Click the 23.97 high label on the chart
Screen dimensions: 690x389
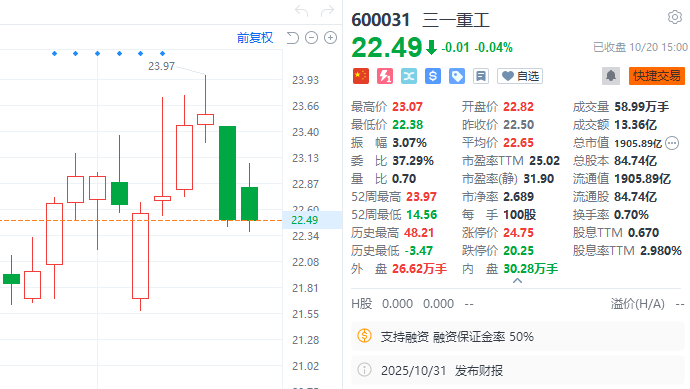tap(161, 66)
